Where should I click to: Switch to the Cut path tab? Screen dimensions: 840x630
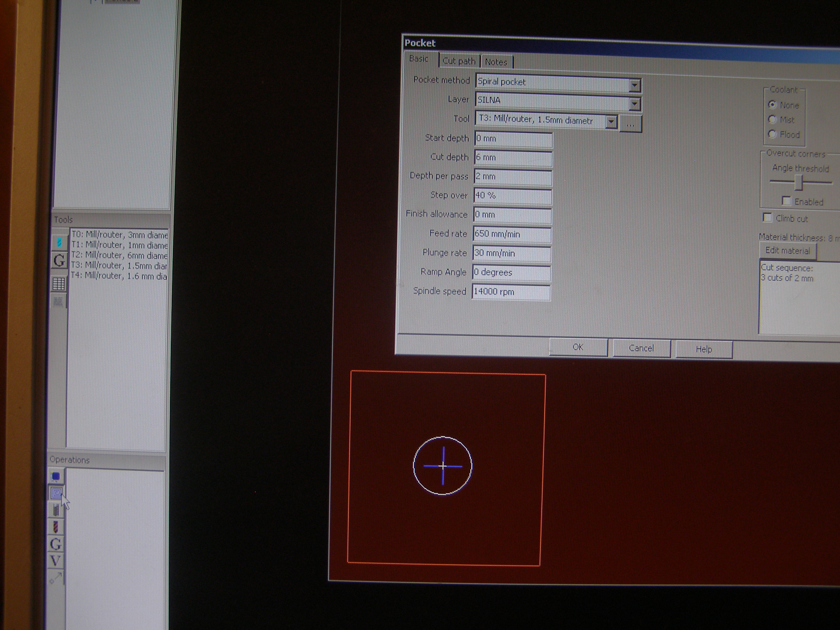click(x=458, y=61)
